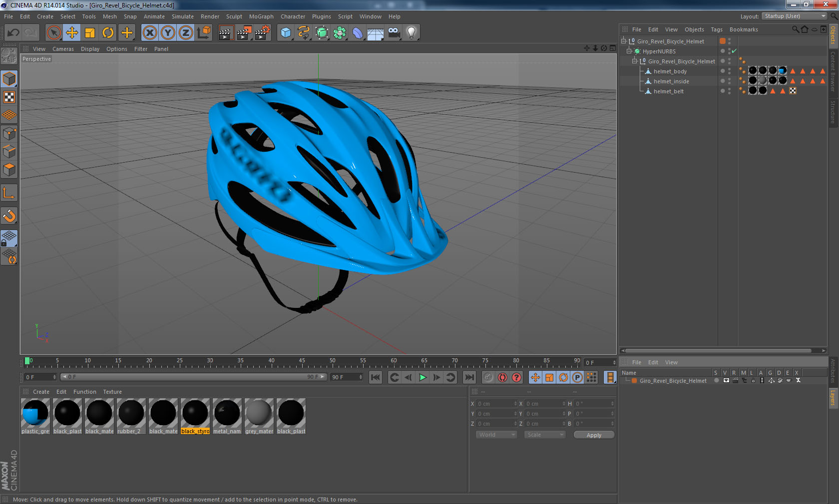The width and height of the screenshot is (839, 504).
Task: Select the Live Selection tool
Action: (53, 33)
